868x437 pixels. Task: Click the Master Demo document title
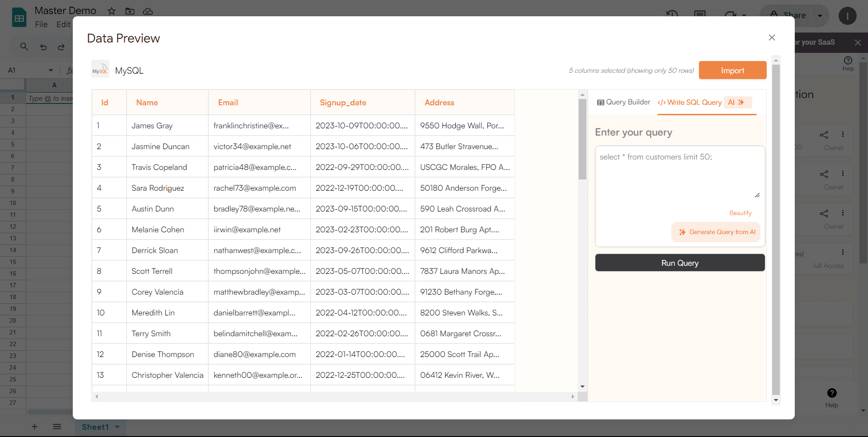coord(66,10)
